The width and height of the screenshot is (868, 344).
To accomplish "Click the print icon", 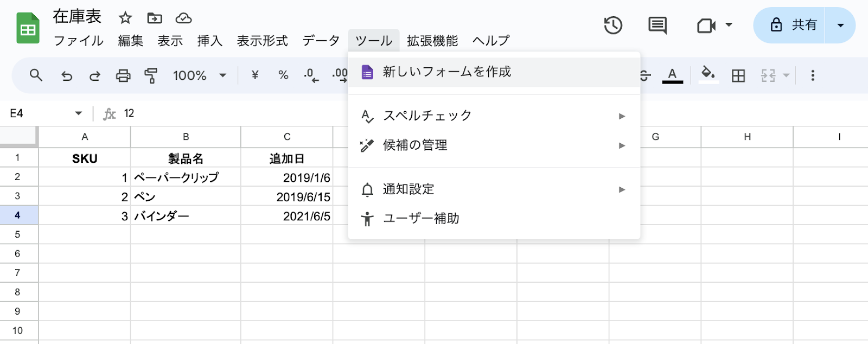I will point(123,75).
